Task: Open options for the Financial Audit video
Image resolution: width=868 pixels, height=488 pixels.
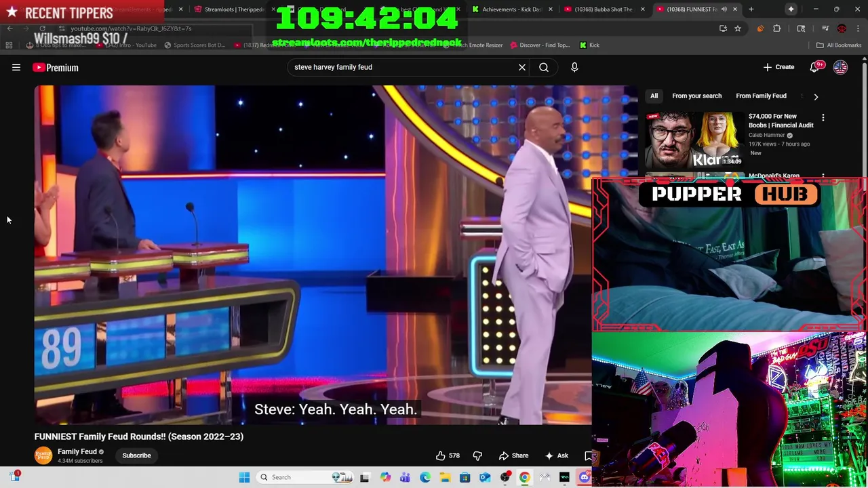Action: point(823,118)
